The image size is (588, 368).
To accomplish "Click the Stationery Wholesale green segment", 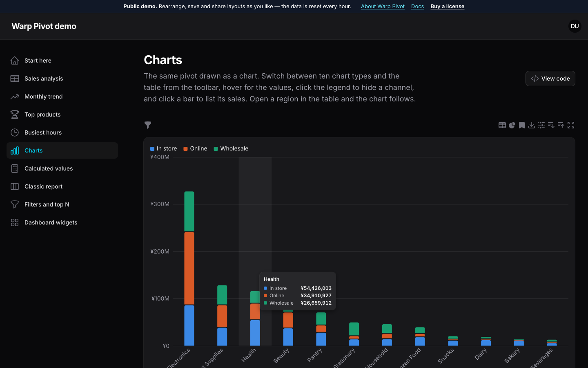I will pos(354,329).
